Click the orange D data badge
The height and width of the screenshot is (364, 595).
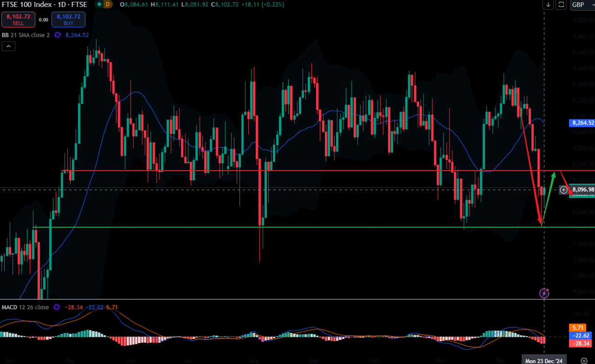(x=108, y=4)
